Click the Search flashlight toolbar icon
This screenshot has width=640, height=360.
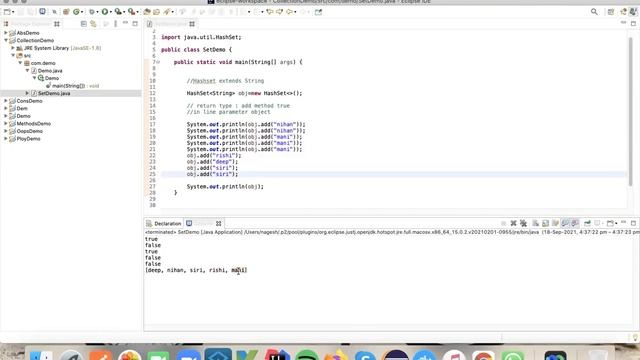pos(167,12)
